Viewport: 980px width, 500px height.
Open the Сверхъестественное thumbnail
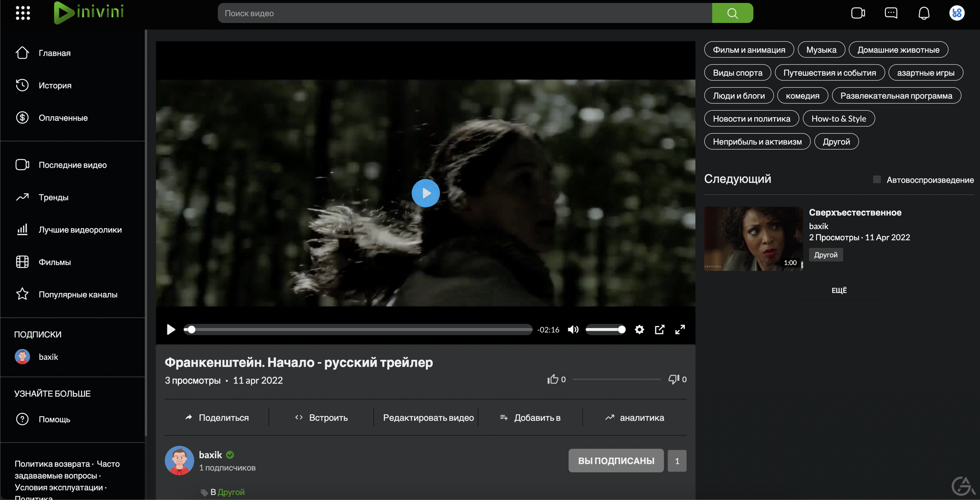(753, 239)
